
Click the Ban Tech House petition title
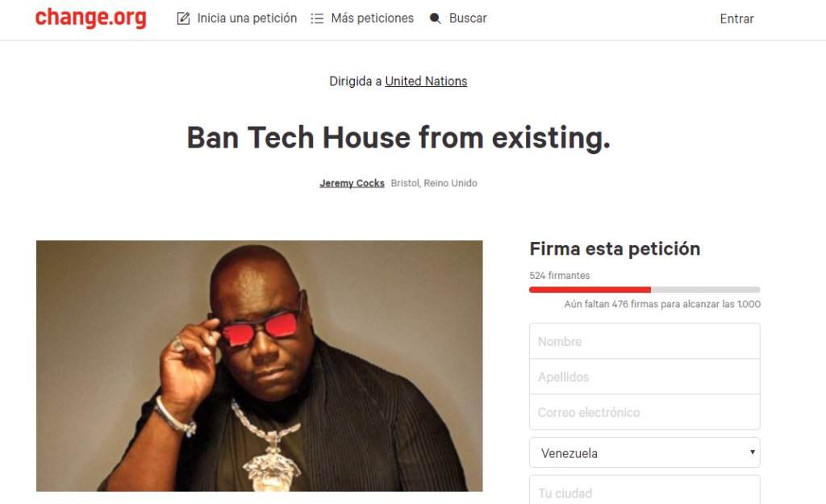[398, 138]
